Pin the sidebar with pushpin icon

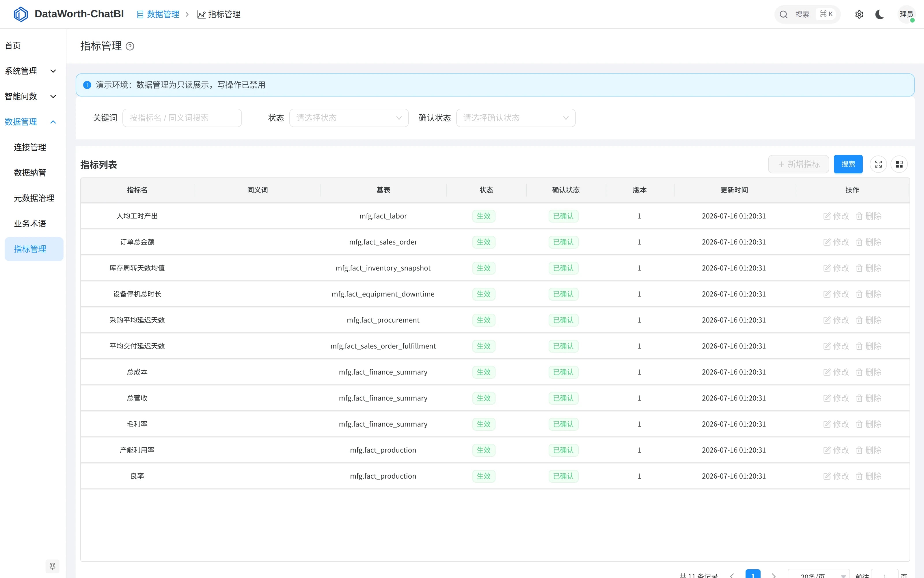point(53,566)
